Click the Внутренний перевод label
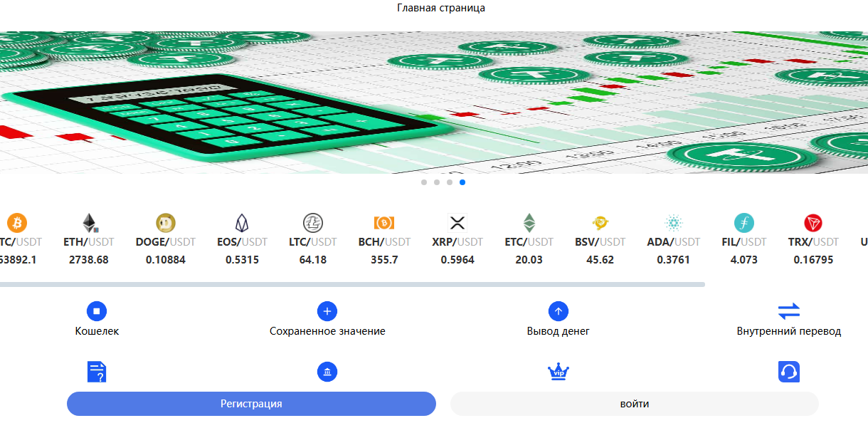This screenshot has width=868, height=423. coord(789,331)
